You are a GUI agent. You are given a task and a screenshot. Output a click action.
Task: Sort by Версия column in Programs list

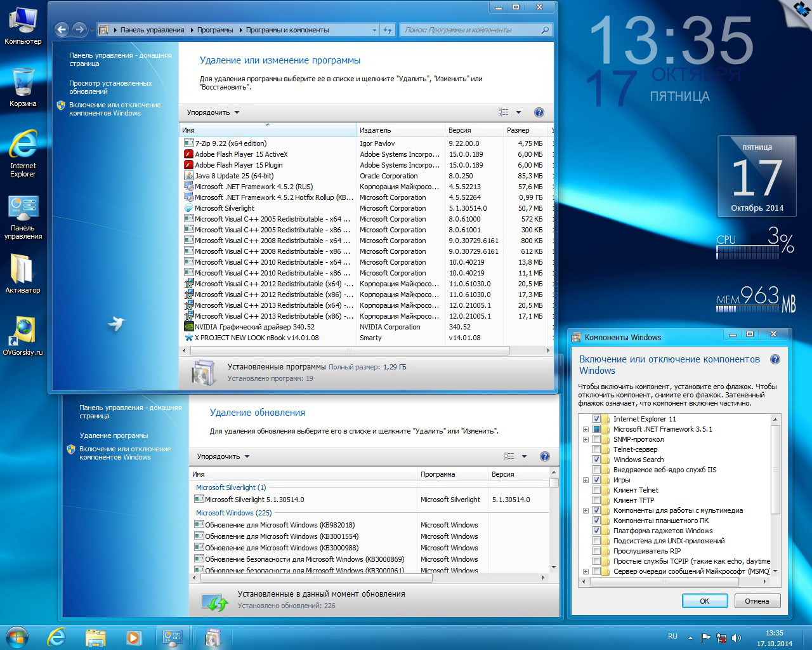[x=474, y=130]
